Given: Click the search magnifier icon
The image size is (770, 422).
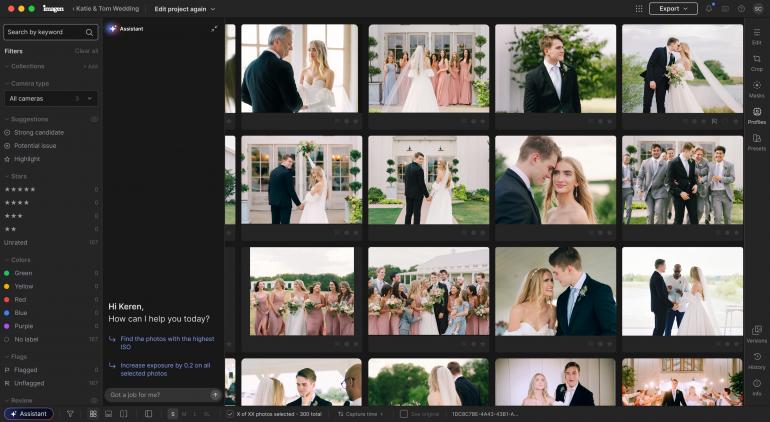Looking at the screenshot, I should pos(89,32).
